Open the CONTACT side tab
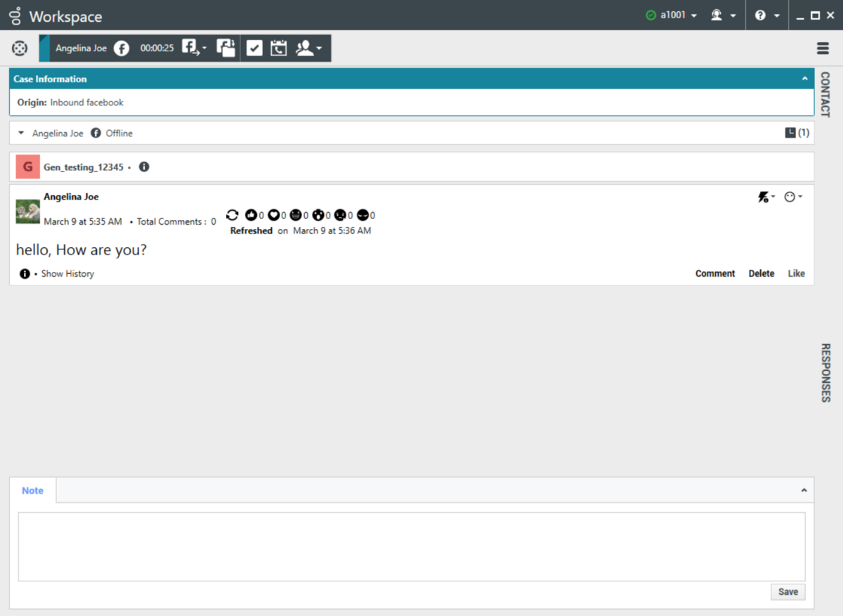Image resolution: width=843 pixels, height=616 pixels. (825, 94)
